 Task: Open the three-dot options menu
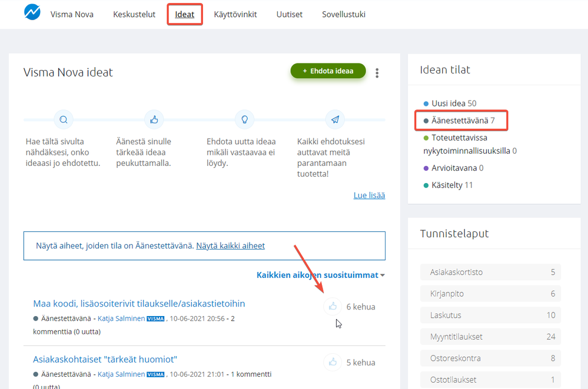377,73
